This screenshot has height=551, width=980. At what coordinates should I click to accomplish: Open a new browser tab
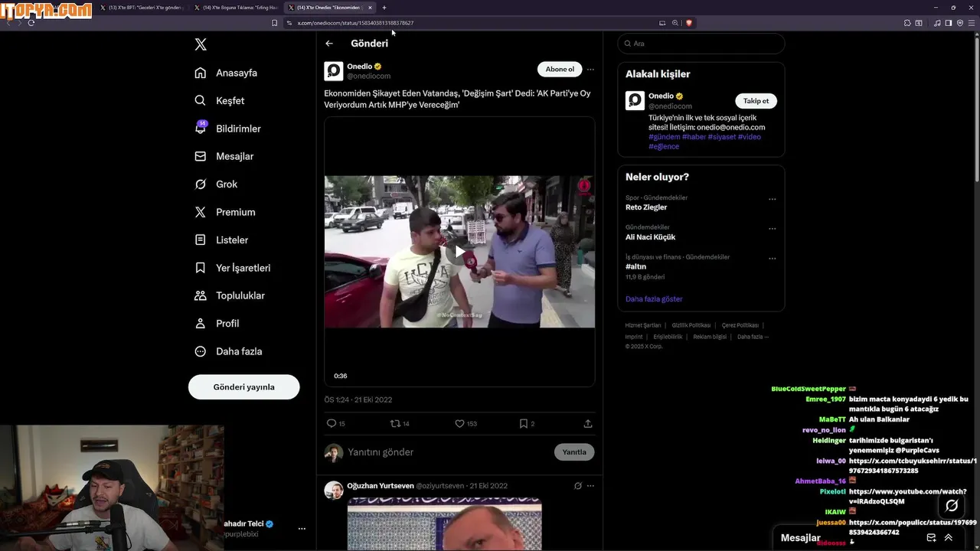click(x=384, y=8)
